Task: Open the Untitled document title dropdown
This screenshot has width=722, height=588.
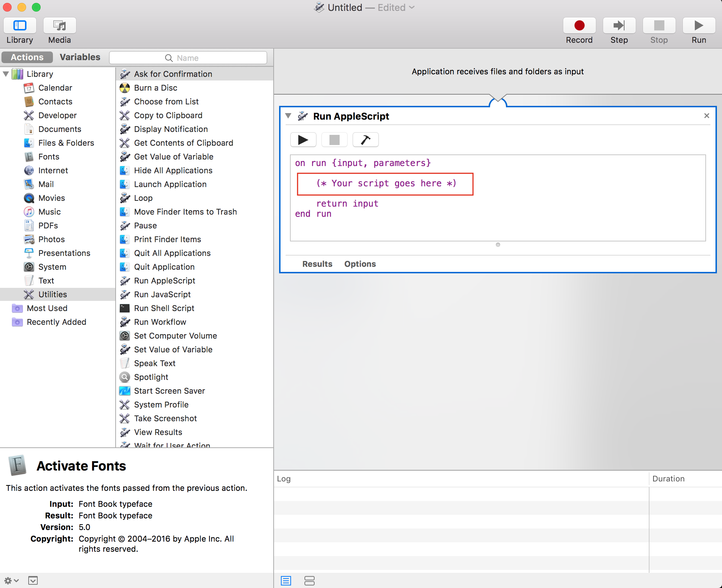Action: tap(412, 7)
